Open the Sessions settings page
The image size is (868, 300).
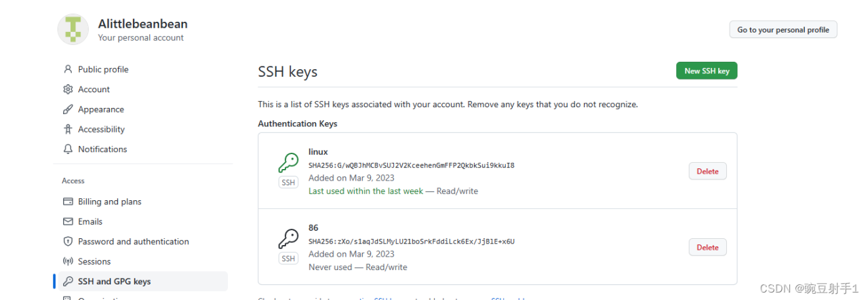pyautogui.click(x=94, y=261)
